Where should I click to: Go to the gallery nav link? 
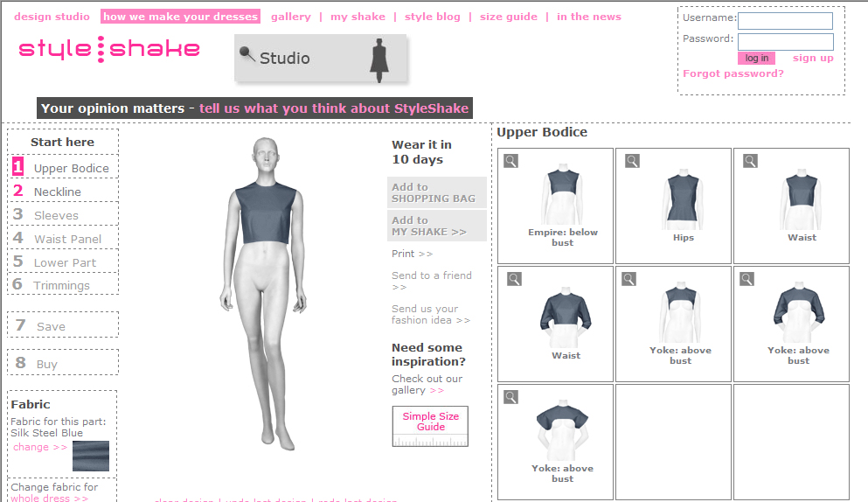[290, 17]
